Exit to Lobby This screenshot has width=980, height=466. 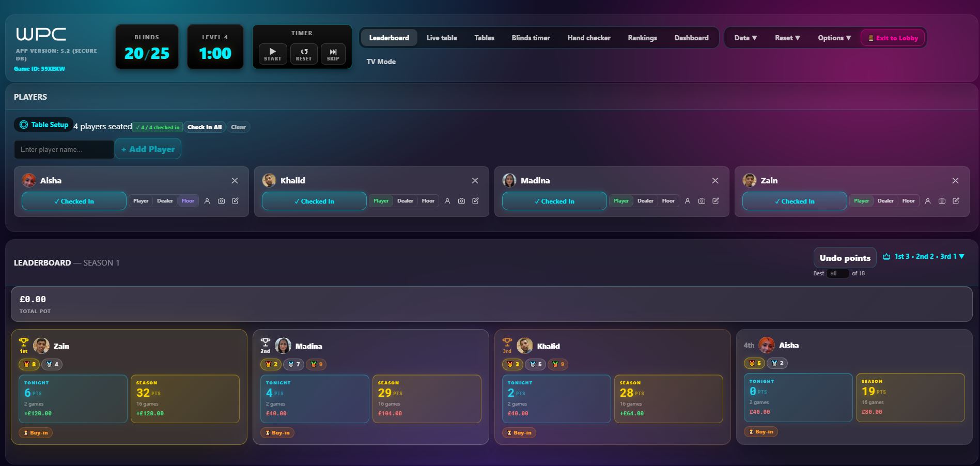click(893, 38)
